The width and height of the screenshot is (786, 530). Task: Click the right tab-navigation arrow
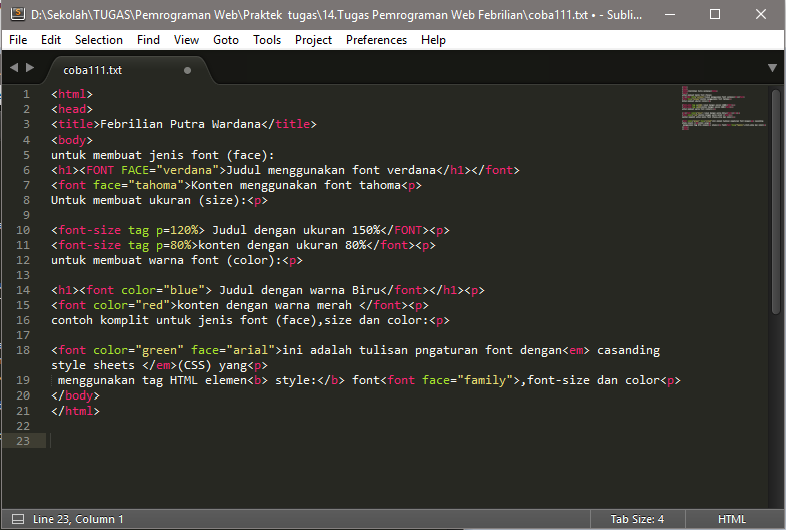click(x=30, y=68)
